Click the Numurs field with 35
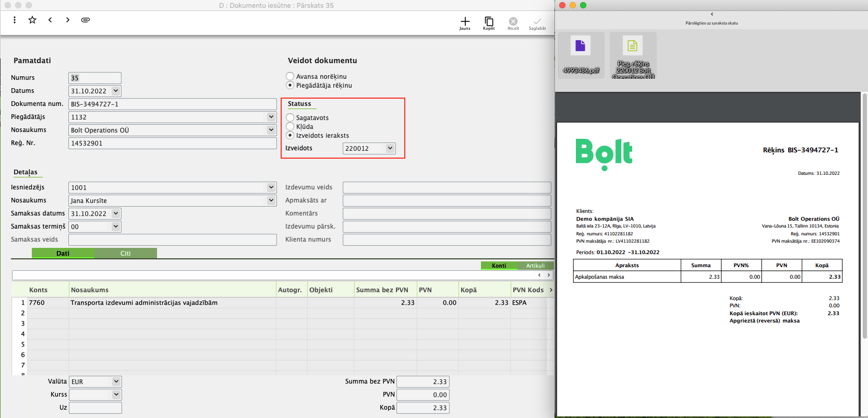Viewport: 868px width, 418px height. coord(95,78)
